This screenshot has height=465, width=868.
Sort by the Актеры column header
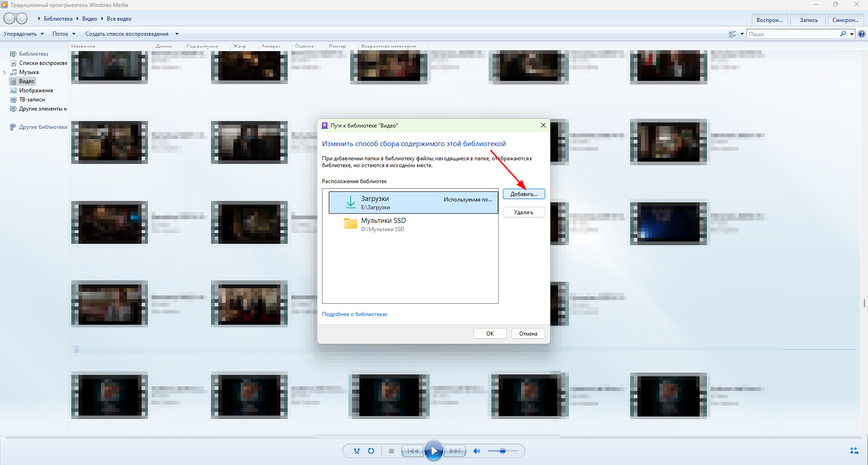(x=271, y=46)
